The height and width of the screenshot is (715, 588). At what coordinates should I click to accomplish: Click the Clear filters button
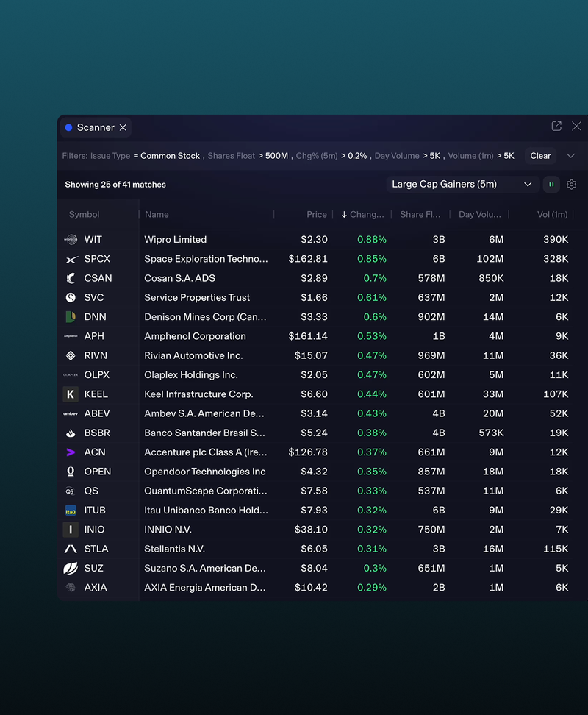[540, 156]
